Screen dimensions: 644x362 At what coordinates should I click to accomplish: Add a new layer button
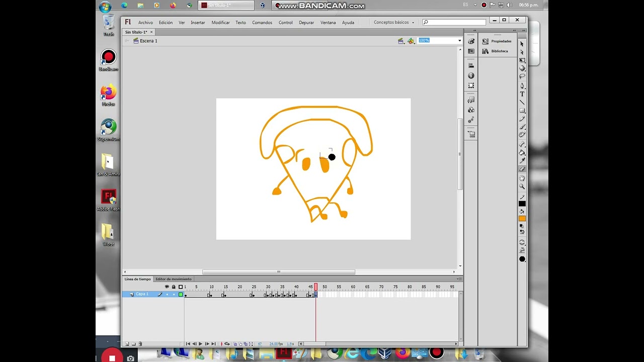click(x=127, y=344)
